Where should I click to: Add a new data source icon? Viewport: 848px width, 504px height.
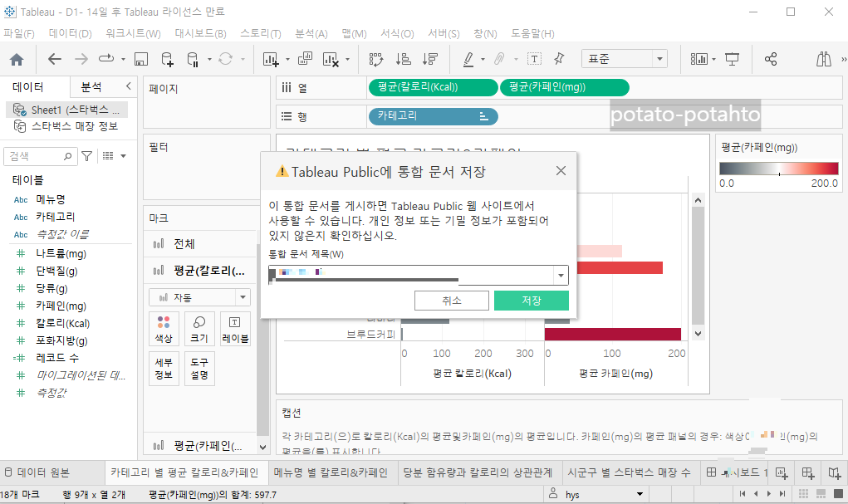(168, 59)
